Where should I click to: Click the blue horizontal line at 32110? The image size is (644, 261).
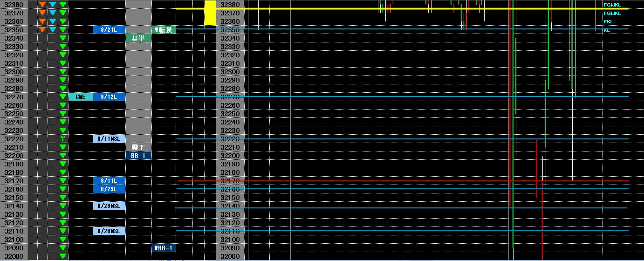click(x=402, y=231)
